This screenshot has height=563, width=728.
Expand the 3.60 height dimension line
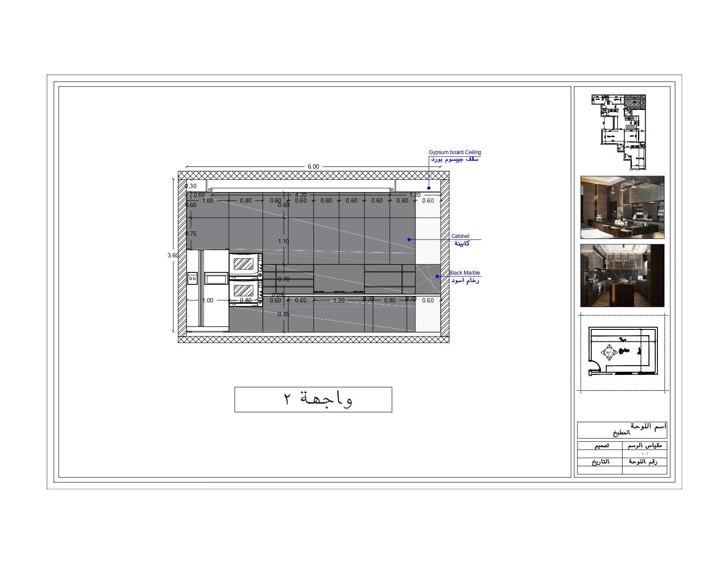point(173,255)
